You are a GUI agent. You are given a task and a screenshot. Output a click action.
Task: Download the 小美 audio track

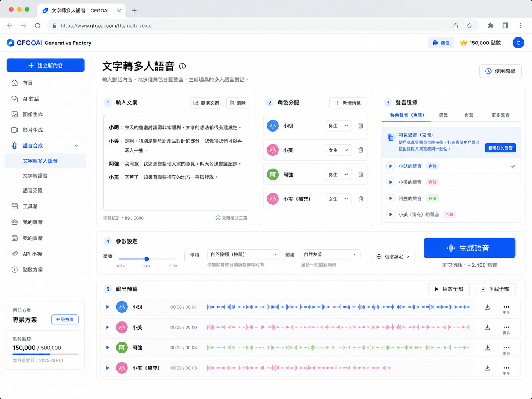click(x=487, y=327)
